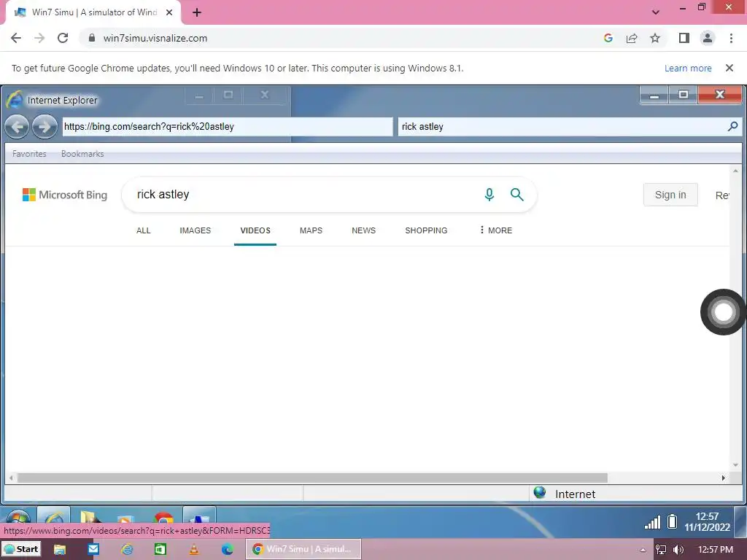747x560 pixels.
Task: Open Internet Explorer from the host taskbar
Action: pos(127,550)
